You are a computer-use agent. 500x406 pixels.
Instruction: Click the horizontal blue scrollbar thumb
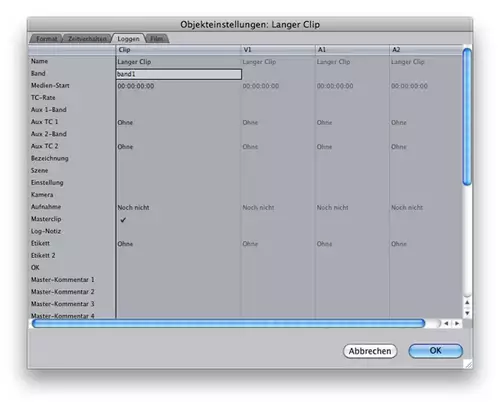(x=228, y=323)
